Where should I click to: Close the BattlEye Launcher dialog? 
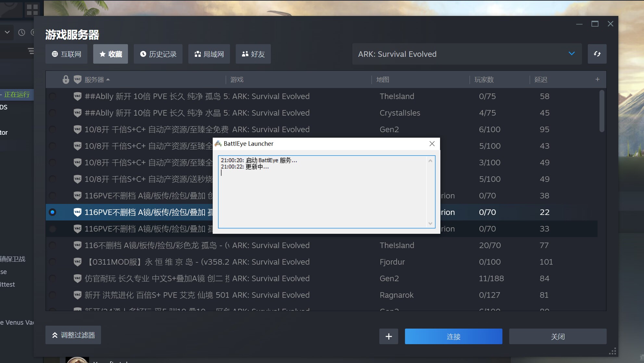click(x=432, y=144)
